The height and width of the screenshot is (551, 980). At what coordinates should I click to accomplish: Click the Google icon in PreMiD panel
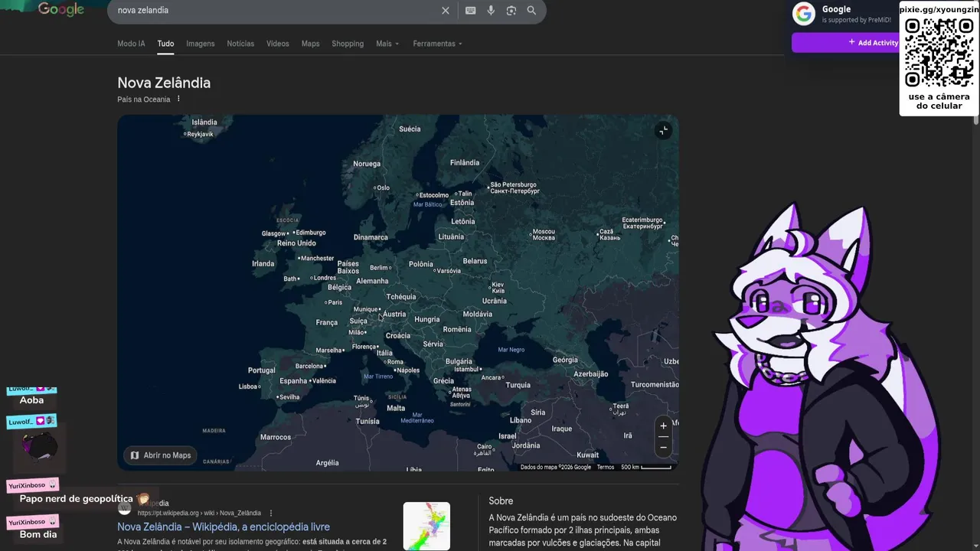pyautogui.click(x=804, y=14)
